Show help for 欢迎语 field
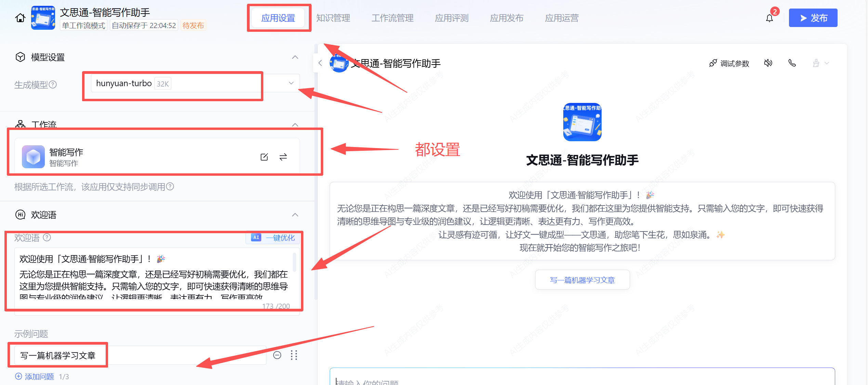Screen dimensions: 868x385 tap(47, 237)
